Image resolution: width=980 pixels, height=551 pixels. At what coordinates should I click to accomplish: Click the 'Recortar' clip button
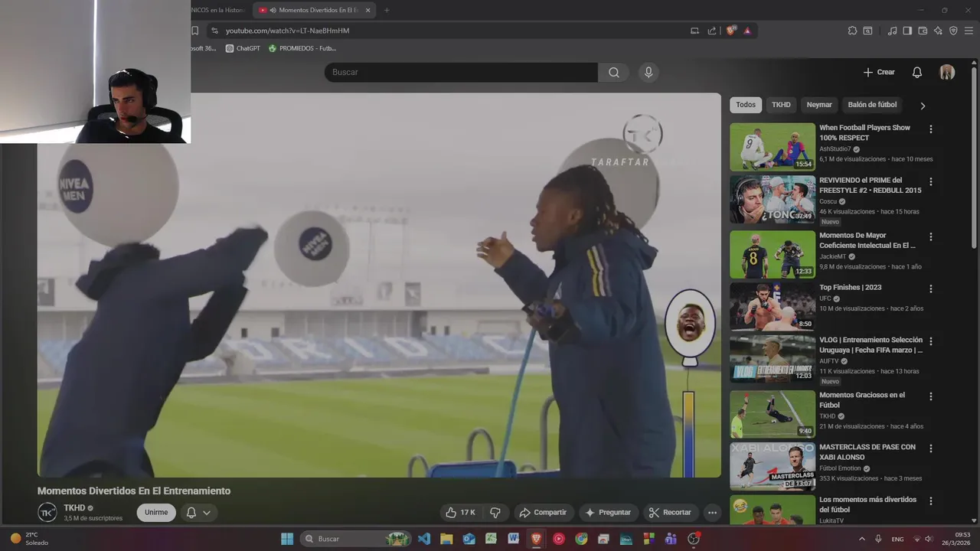[670, 513]
